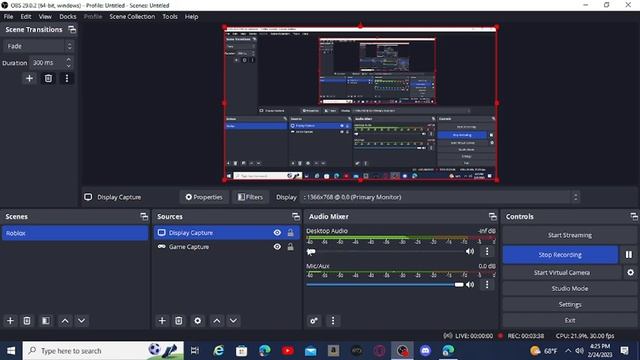Show hidden system tray icons
640x360 pixels.
click(x=568, y=351)
